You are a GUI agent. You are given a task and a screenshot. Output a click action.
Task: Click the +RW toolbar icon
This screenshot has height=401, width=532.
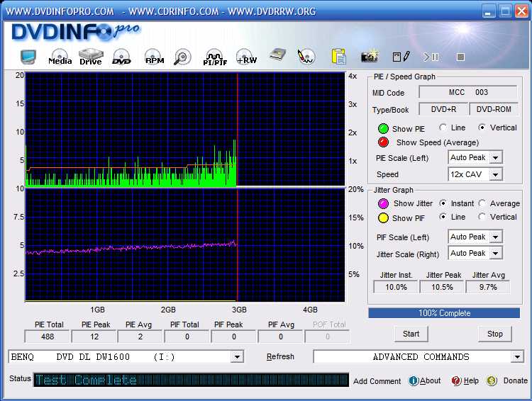(x=246, y=57)
